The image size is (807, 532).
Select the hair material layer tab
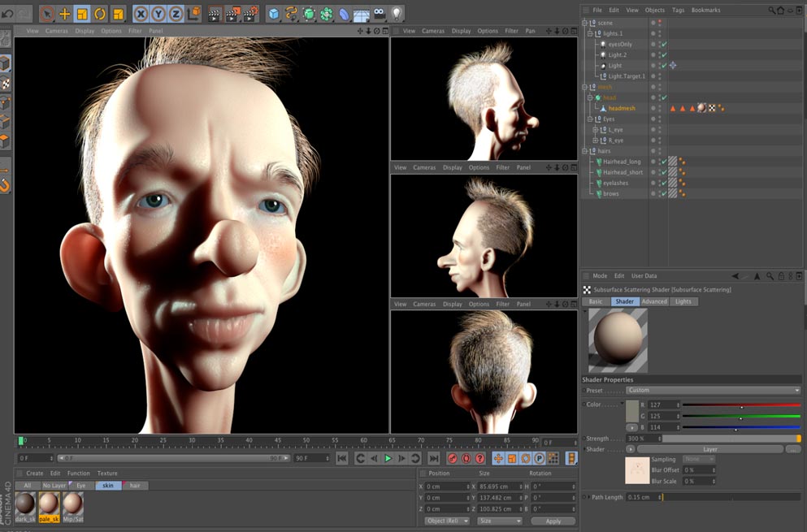(135, 485)
